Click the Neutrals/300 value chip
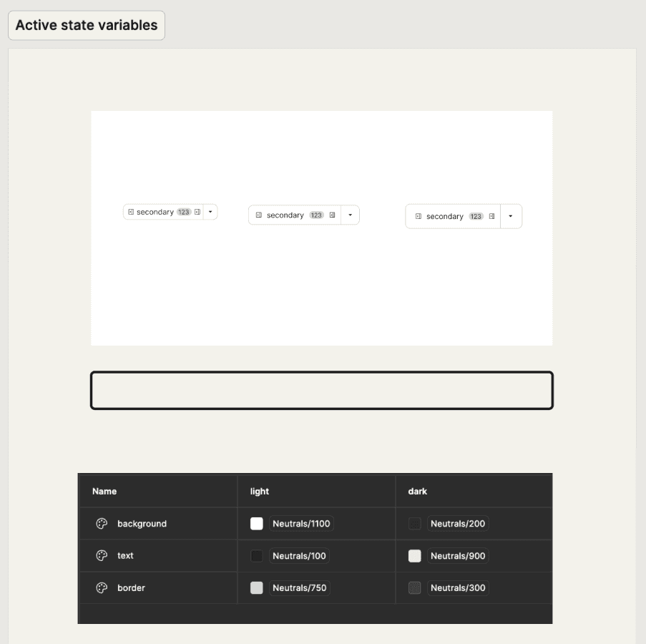The image size is (646, 644). click(458, 587)
